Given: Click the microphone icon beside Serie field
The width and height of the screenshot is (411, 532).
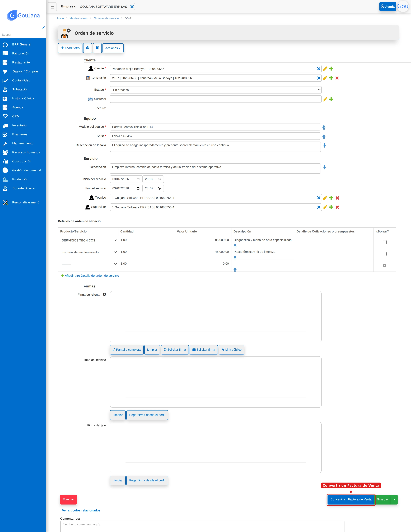Looking at the screenshot, I should 324,136.
